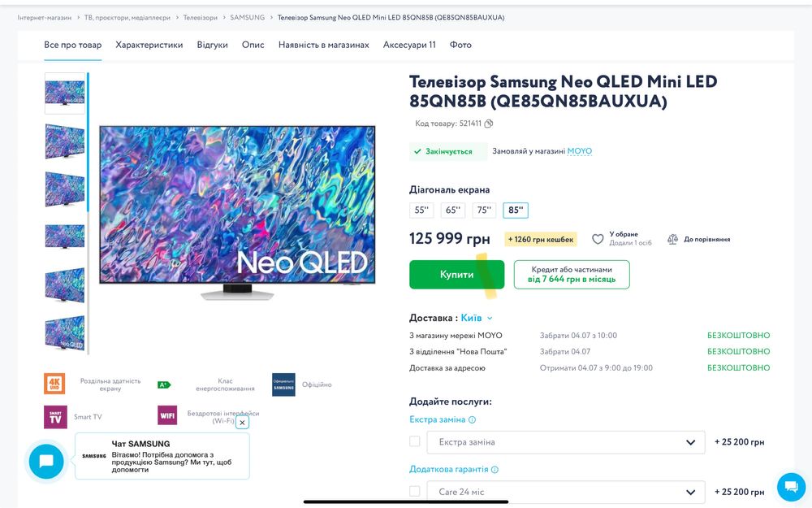Screen dimensions: 812x508
Task: Click the 4K UHD resolution icon
Action: pos(55,384)
